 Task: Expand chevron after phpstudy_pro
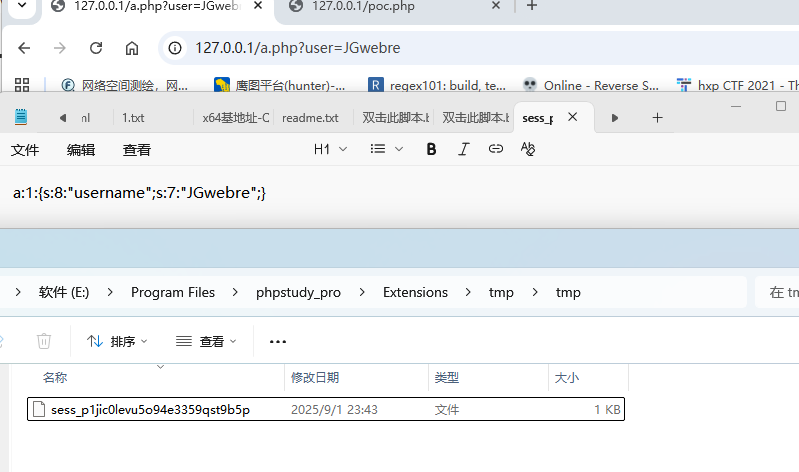click(362, 292)
